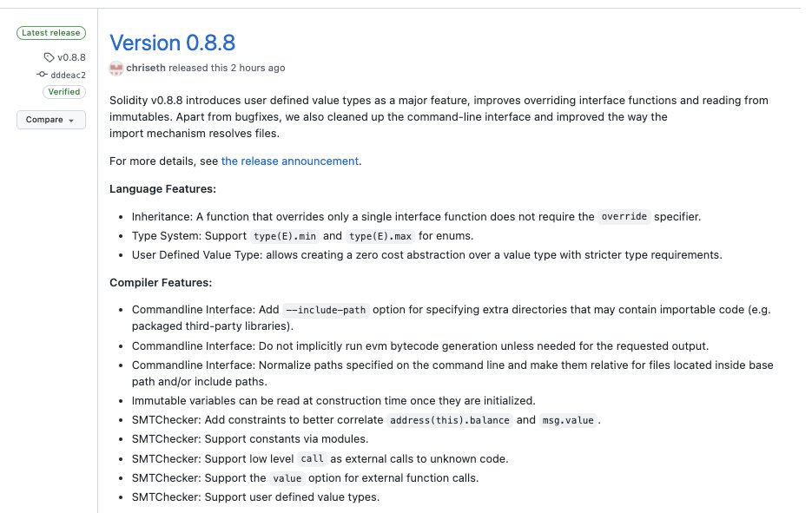Click the chevron arrow on the Compare button
Image resolution: width=812 pixels, height=513 pixels.
pos(72,120)
